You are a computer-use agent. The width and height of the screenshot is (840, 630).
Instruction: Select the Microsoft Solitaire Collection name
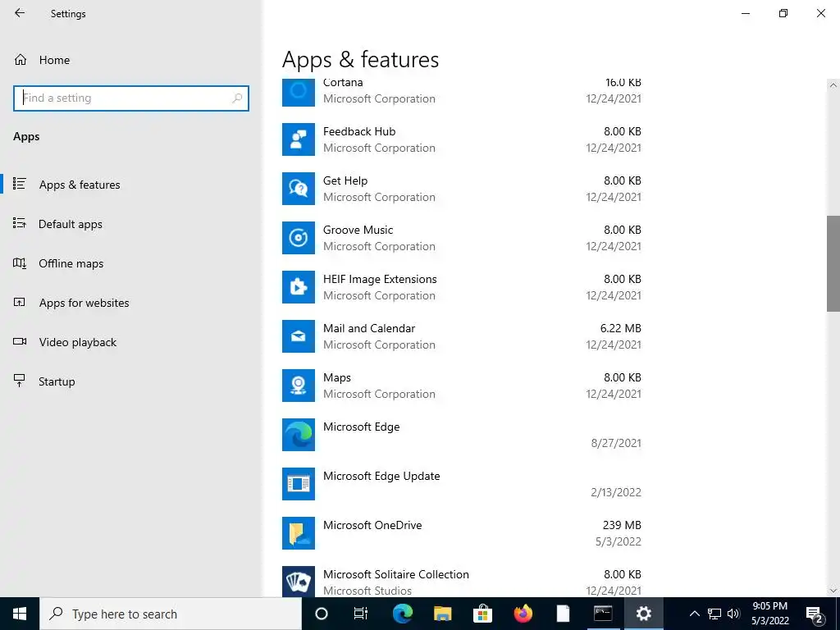(396, 574)
